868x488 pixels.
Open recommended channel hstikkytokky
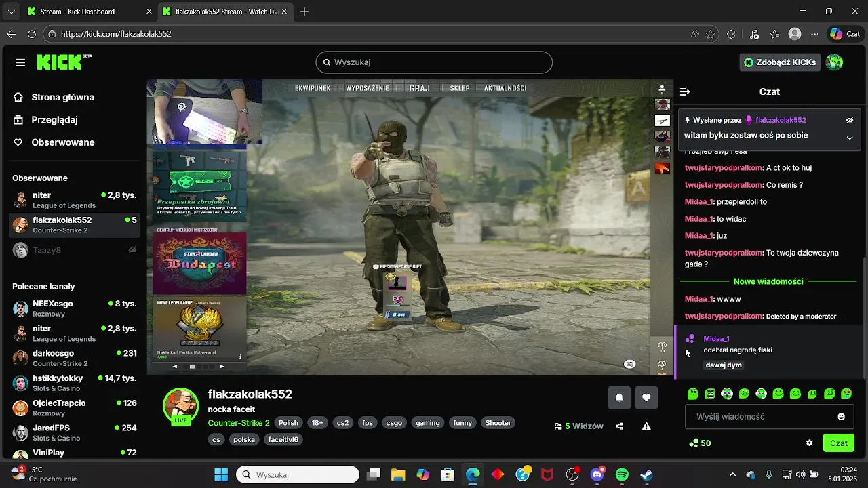click(x=75, y=383)
